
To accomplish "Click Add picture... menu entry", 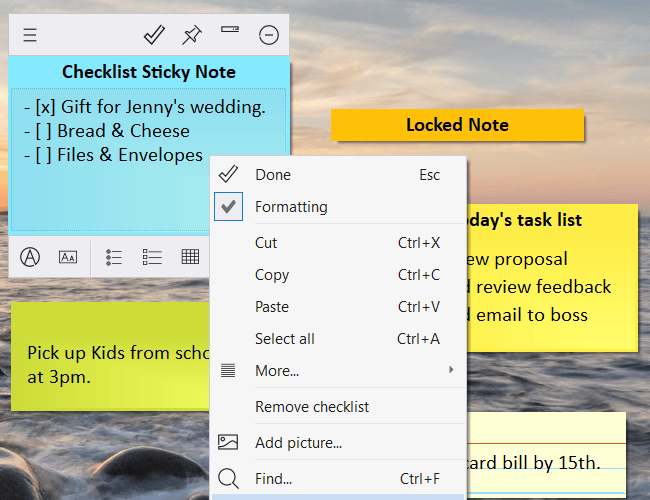I will pos(338,443).
